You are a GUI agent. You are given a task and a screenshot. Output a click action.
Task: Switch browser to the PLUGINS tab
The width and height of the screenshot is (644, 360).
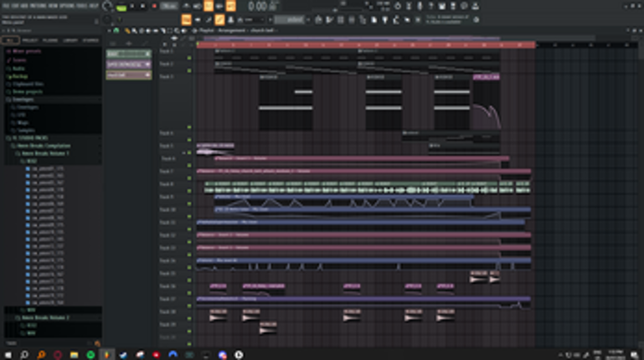pos(50,40)
